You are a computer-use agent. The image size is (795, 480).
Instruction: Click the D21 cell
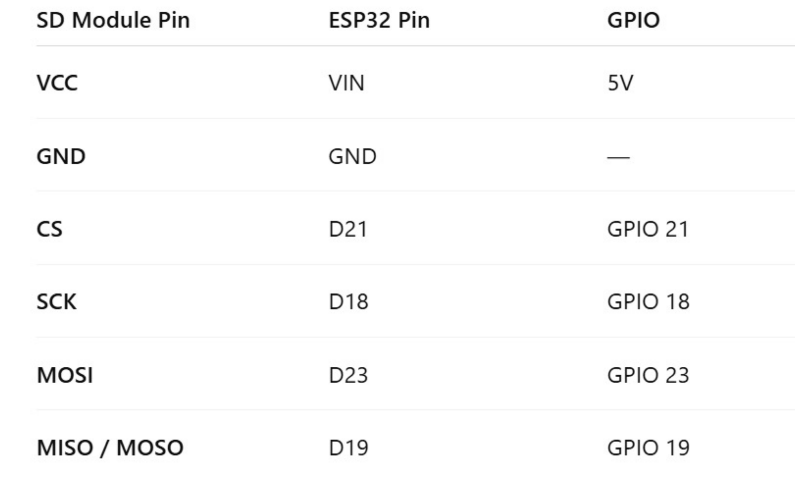pyautogui.click(x=348, y=229)
